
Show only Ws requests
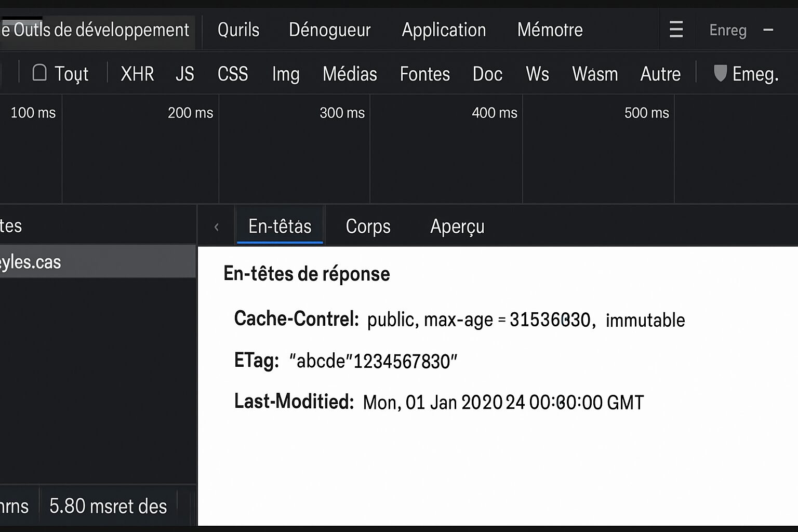pyautogui.click(x=537, y=74)
